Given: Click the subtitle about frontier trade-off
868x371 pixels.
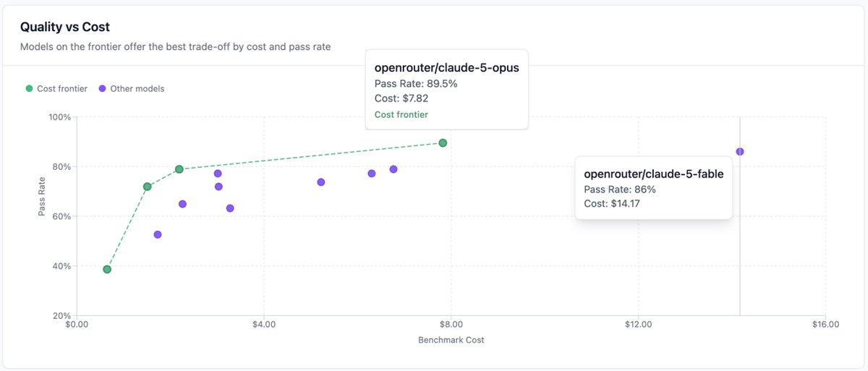Looking at the screenshot, I should click(x=175, y=47).
